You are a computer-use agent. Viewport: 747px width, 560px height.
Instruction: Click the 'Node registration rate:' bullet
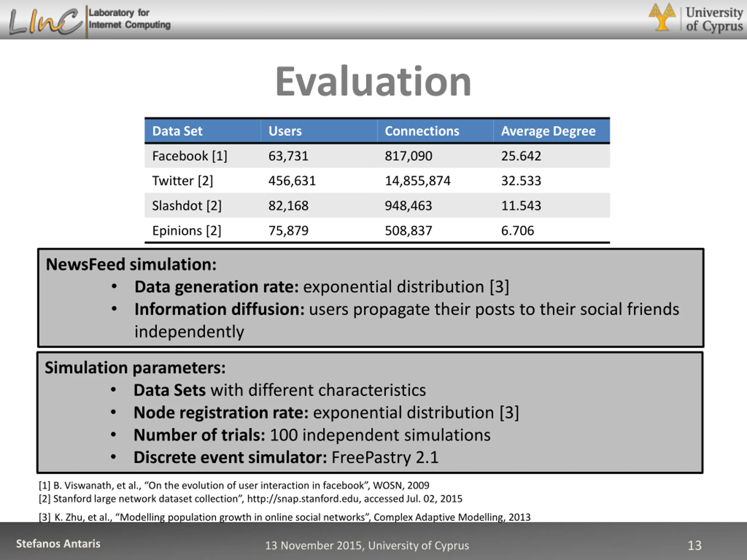tap(326, 413)
